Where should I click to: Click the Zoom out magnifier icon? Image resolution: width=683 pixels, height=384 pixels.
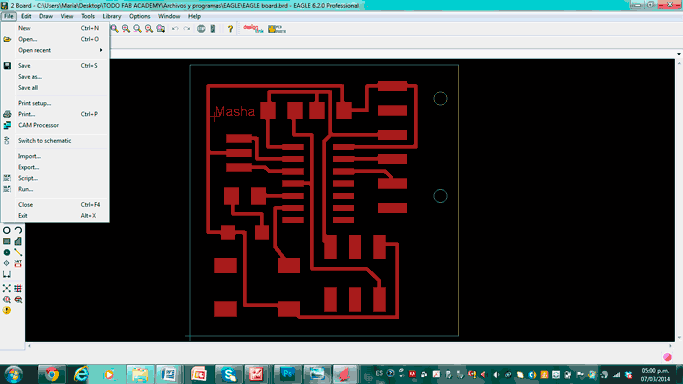tap(137, 29)
